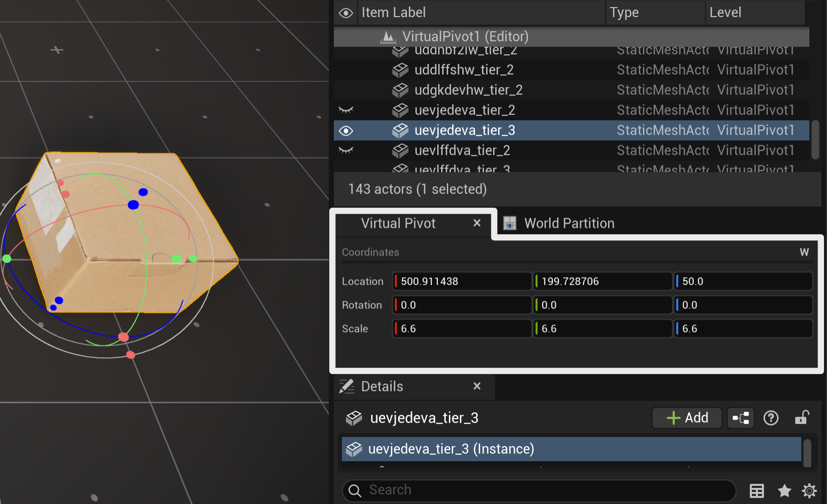Toggle the W world coordinates indicator
Viewport: 827px width, 504px height.
click(x=804, y=252)
